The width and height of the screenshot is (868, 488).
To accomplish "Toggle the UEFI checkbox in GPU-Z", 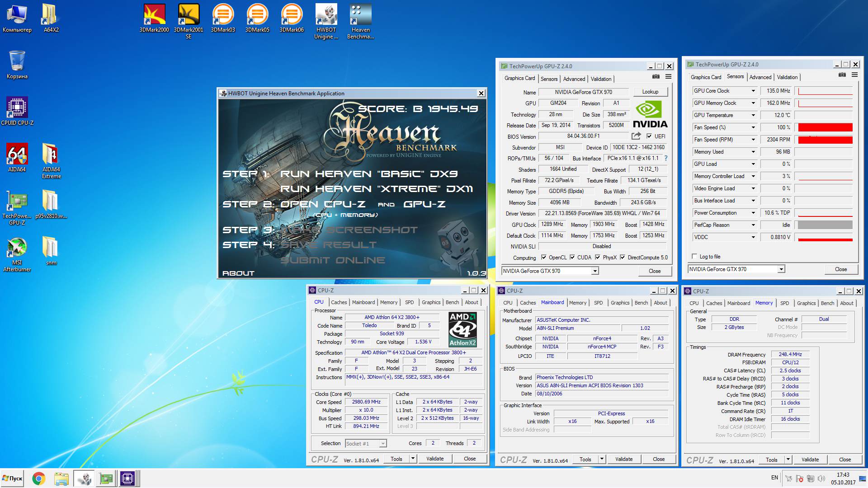I will [649, 136].
